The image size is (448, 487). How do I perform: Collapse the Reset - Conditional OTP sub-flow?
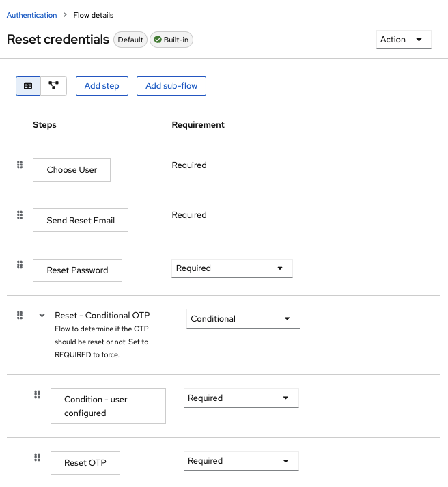click(x=42, y=316)
